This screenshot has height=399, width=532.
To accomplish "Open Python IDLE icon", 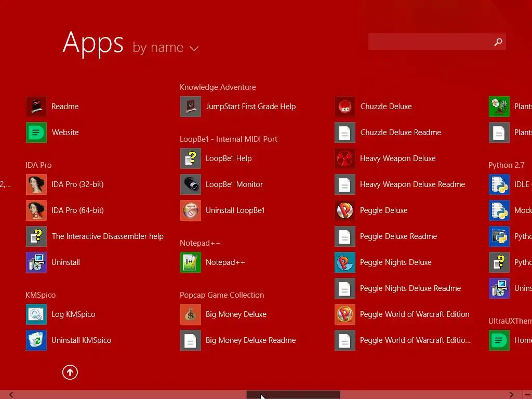I will tap(499, 184).
